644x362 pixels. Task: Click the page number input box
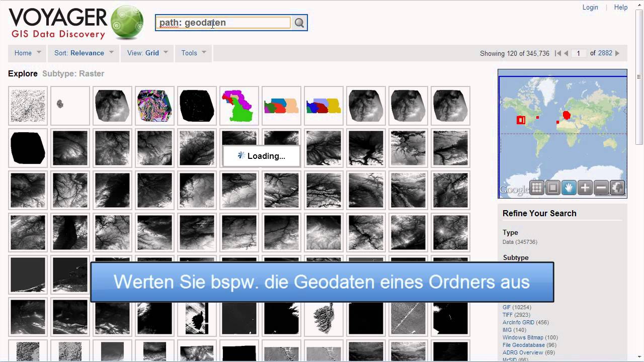pos(579,53)
